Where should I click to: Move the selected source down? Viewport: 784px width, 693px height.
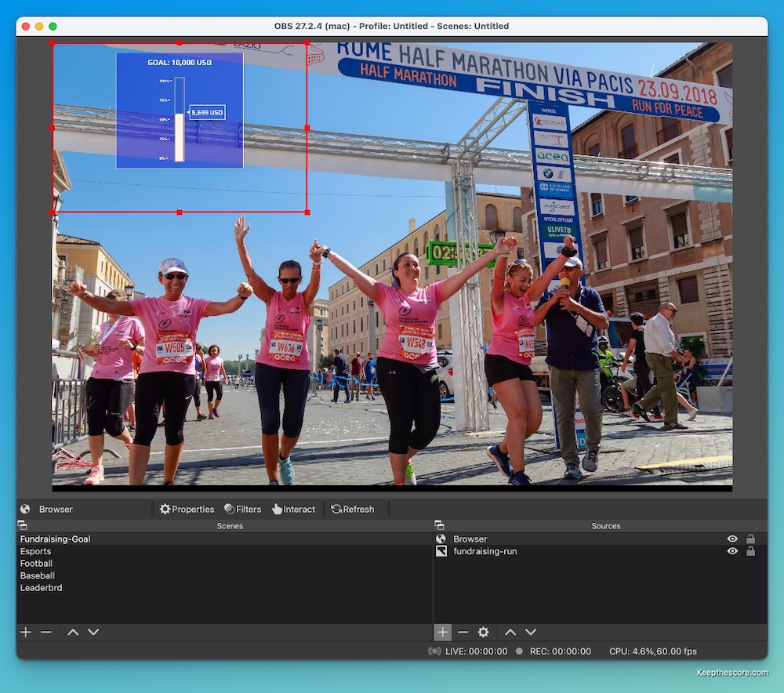tap(531, 632)
